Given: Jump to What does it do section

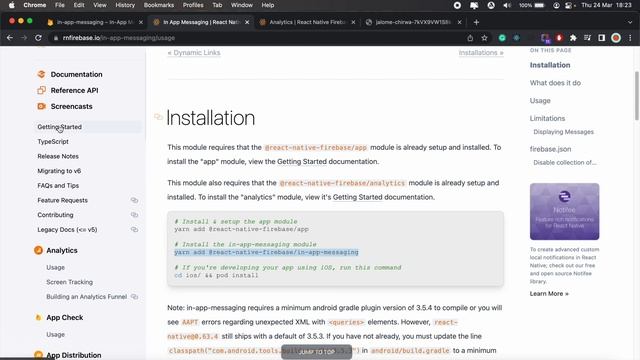Looking at the screenshot, I should coord(555,83).
